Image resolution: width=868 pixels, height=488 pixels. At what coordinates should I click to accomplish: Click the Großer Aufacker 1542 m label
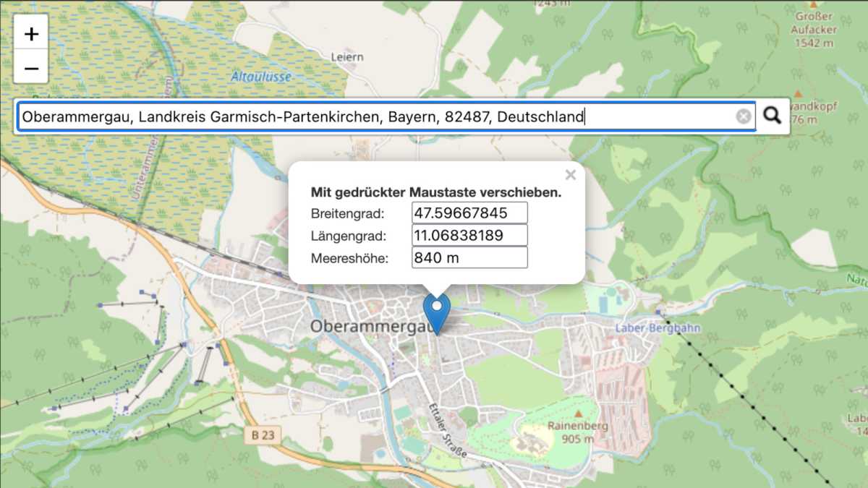(813, 30)
